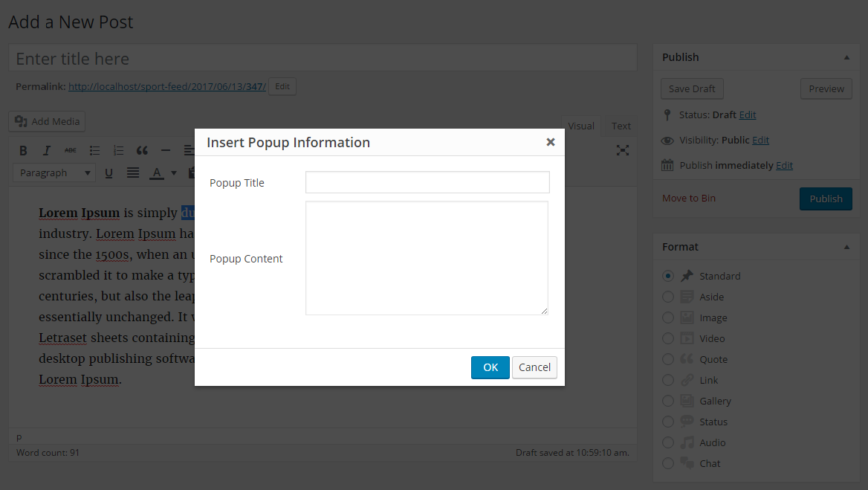Click the Add Media button
868x490 pixels.
pyautogui.click(x=47, y=121)
